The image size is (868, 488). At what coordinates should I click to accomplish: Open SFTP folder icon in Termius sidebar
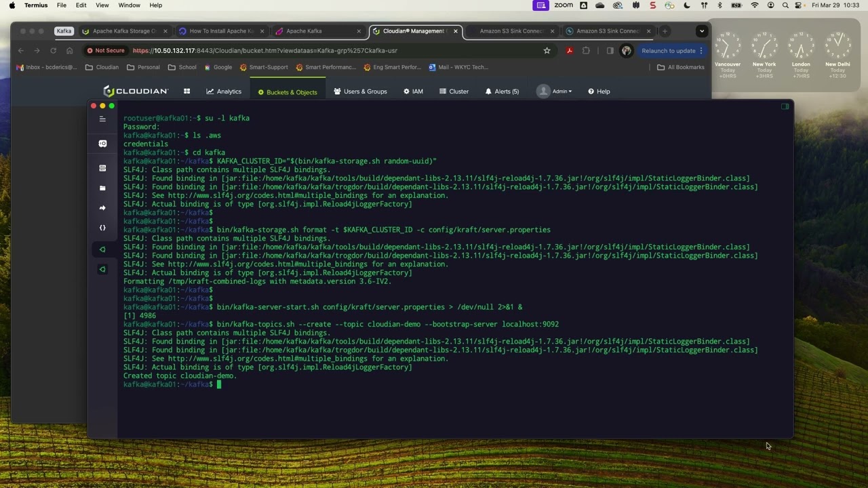102,188
